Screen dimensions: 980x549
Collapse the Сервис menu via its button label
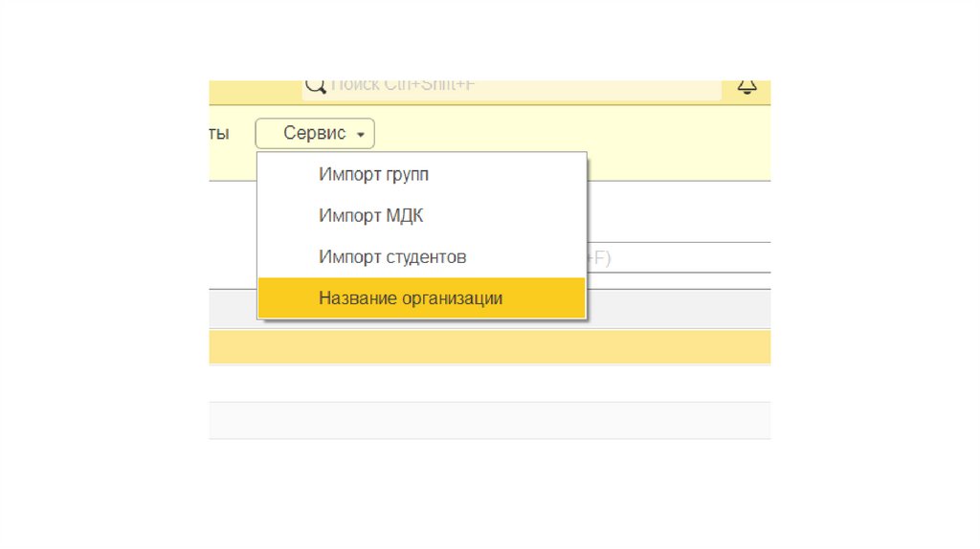314,134
